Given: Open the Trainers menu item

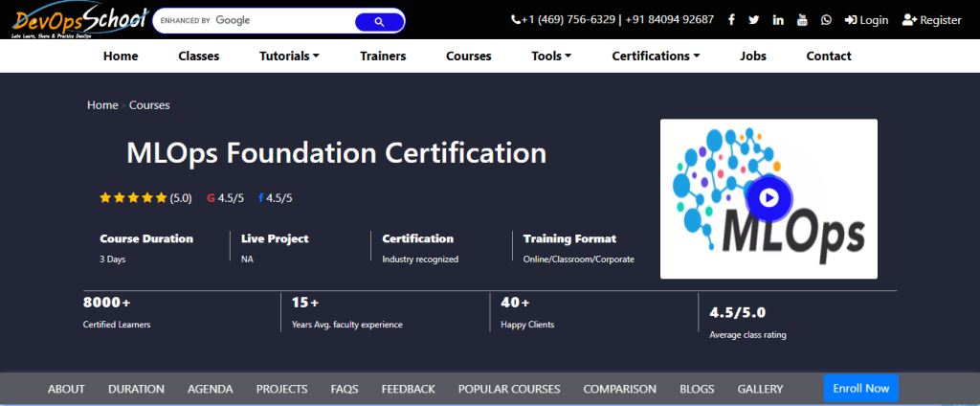Looking at the screenshot, I should pyautogui.click(x=383, y=56).
